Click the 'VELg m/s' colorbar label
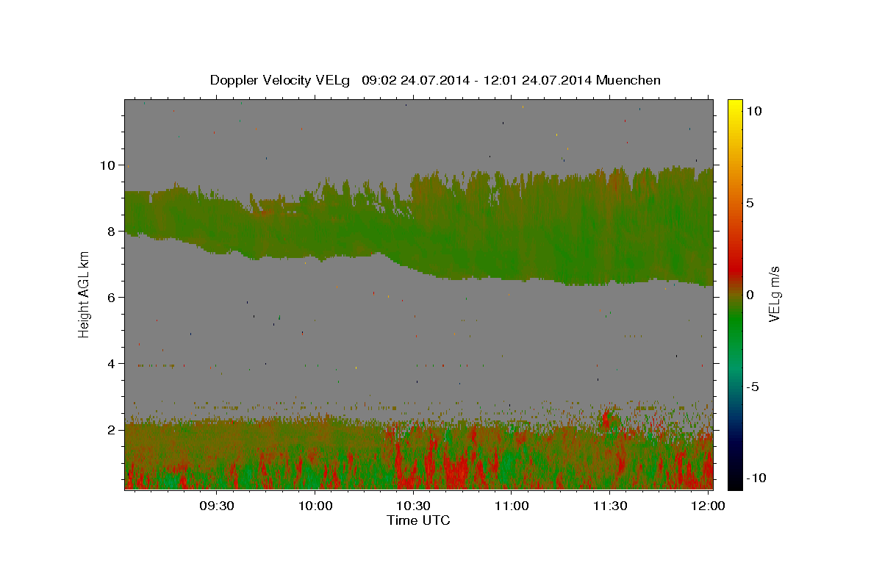Screen dimensions: 882x588 (774, 295)
